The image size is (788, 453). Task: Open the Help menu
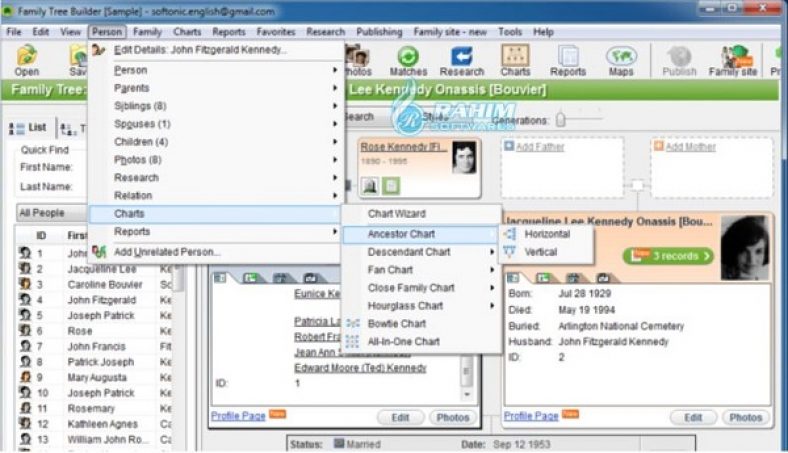(x=543, y=32)
